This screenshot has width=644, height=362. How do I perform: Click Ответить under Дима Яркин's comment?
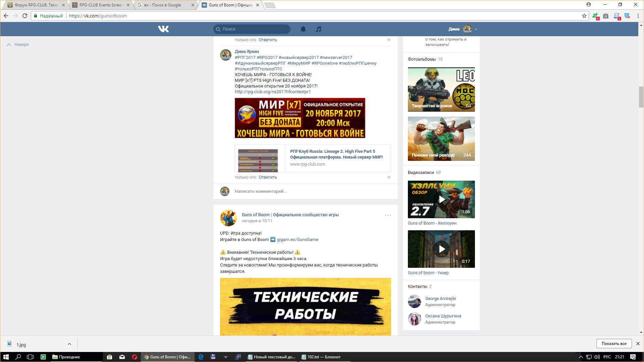click(268, 177)
